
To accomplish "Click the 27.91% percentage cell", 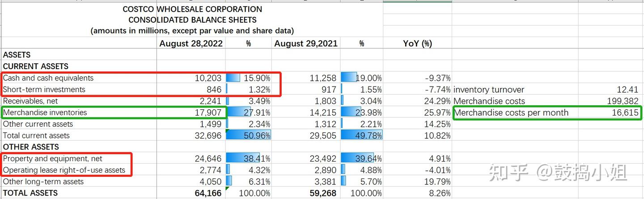I will click(x=248, y=113).
